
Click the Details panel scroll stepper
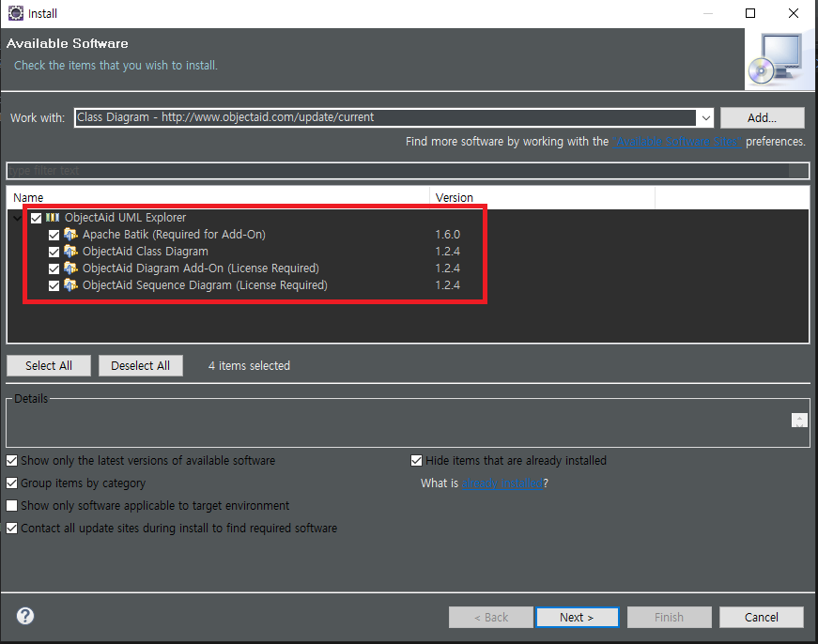pos(799,420)
